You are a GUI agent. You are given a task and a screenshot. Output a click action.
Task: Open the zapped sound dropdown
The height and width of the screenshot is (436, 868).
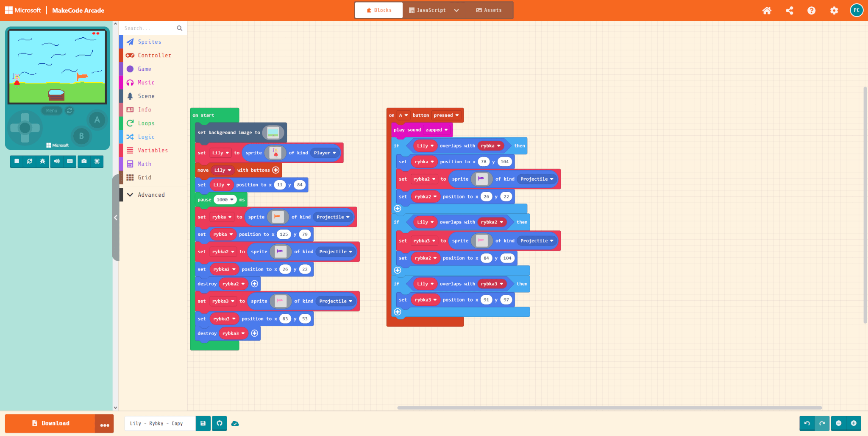coord(437,130)
